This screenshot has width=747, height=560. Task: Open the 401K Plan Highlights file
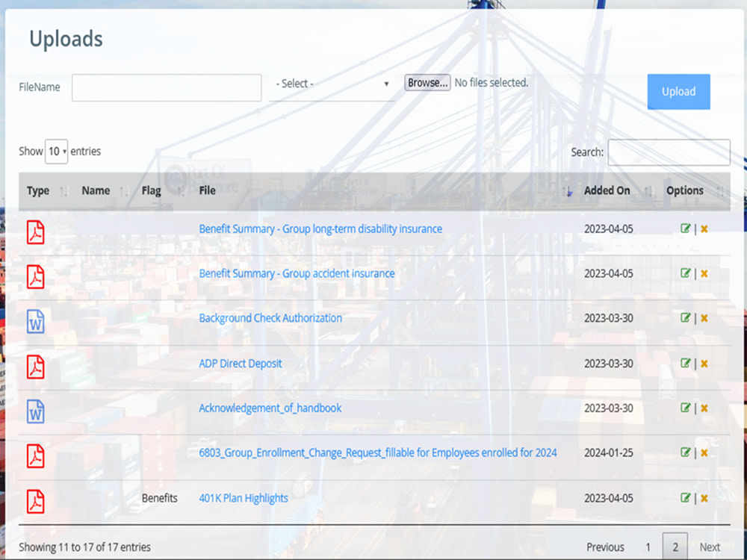tap(244, 497)
